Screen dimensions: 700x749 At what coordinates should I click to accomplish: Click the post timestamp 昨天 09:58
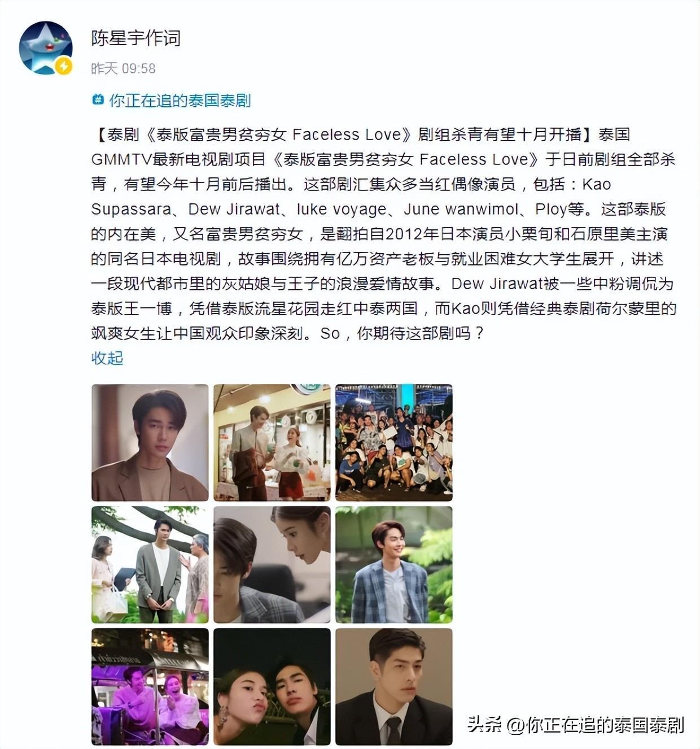[124, 68]
